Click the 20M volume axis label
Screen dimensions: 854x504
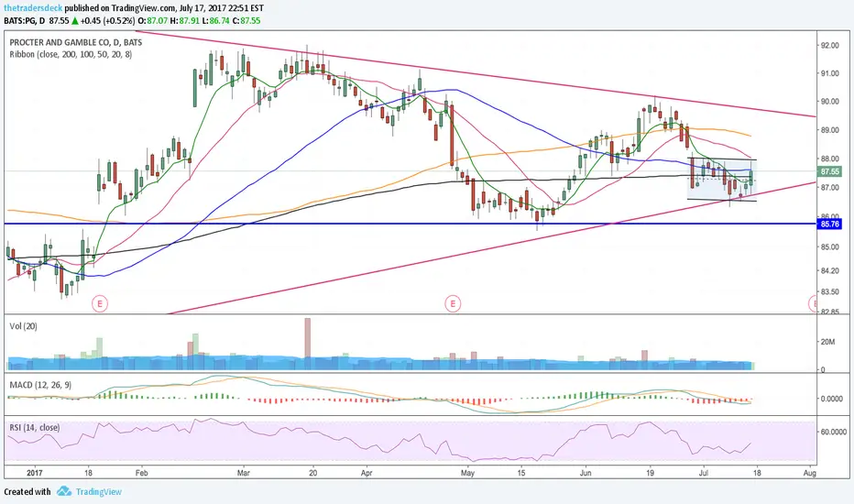pos(827,342)
